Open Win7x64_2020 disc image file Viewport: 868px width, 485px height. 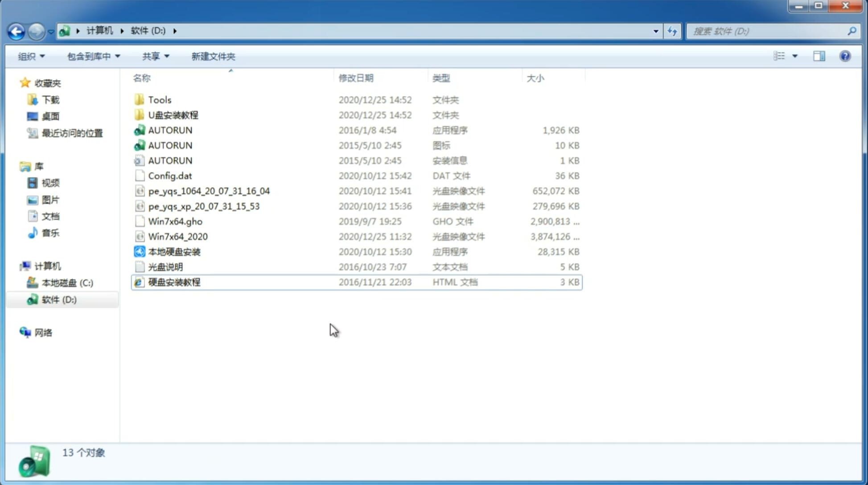pos(178,237)
